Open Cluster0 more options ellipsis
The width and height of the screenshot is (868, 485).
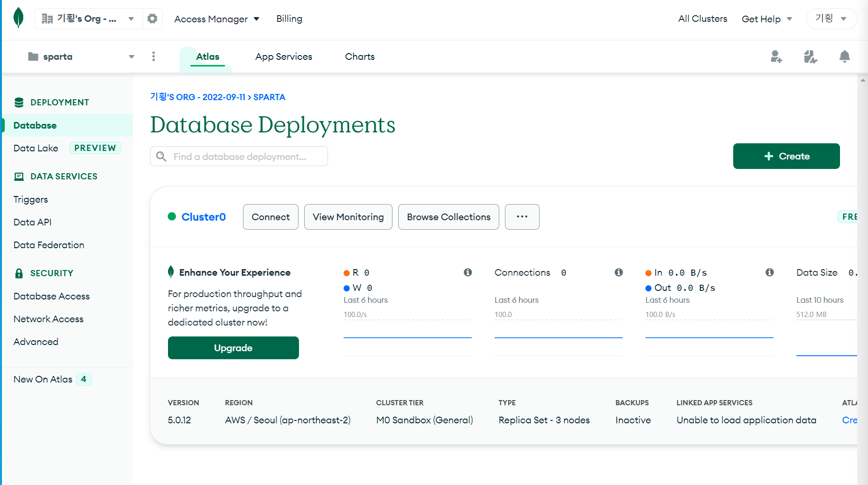tap(522, 217)
